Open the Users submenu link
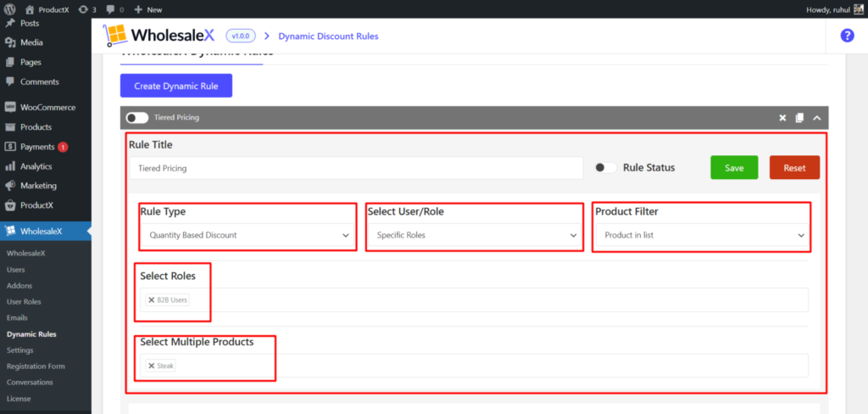This screenshot has width=868, height=414. point(15,270)
